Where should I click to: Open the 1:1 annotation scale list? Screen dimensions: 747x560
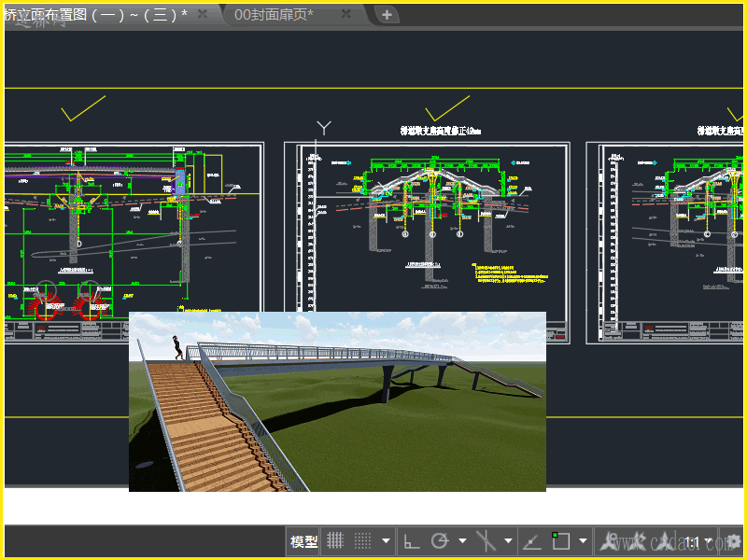pos(697,542)
